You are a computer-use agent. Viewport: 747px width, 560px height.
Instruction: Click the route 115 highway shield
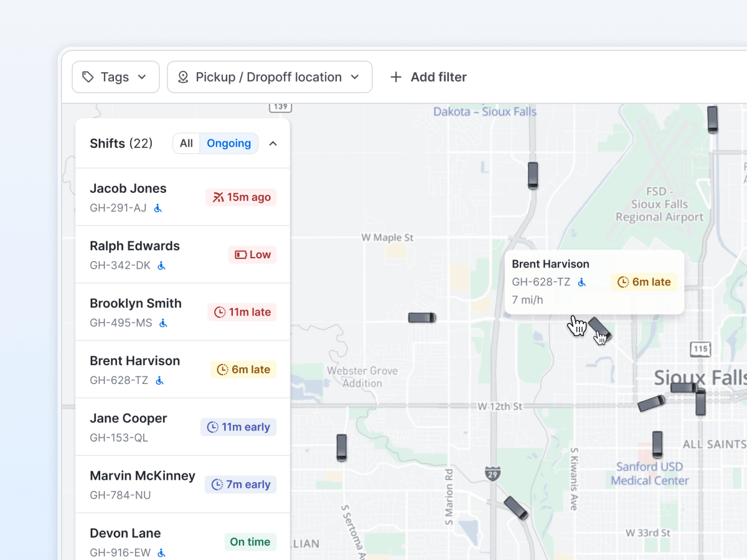point(701,349)
